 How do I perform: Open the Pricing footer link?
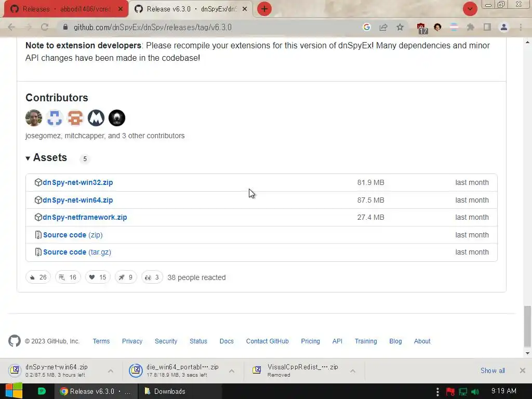coord(310,341)
